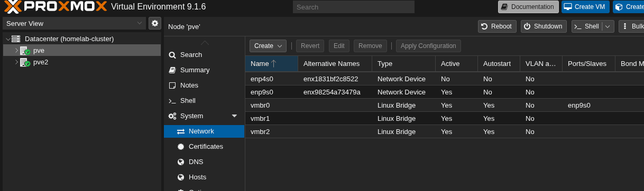The height and width of the screenshot is (191, 644).
Task: Collapse the System menu section
Action: [x=235, y=116]
